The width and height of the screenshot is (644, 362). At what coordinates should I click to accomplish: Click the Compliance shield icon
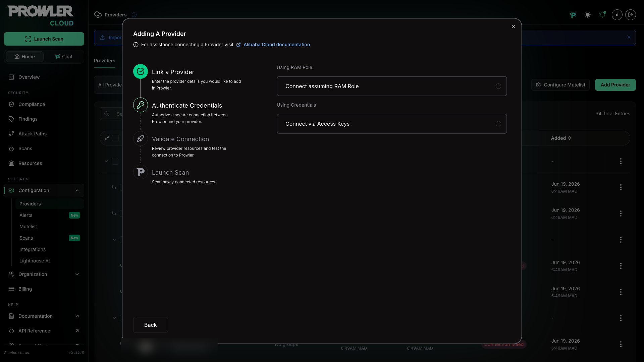click(11, 104)
